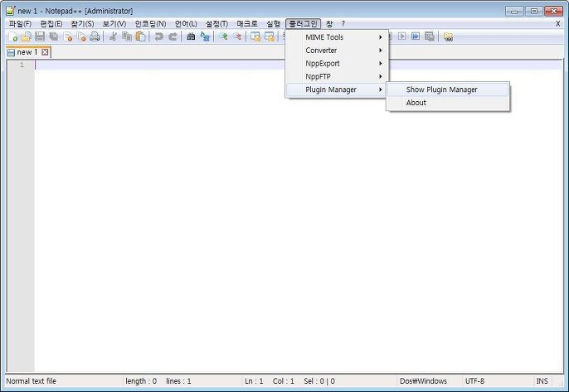The image size is (569, 392).
Task: Expand the MIME Tools submenu
Action: [337, 37]
